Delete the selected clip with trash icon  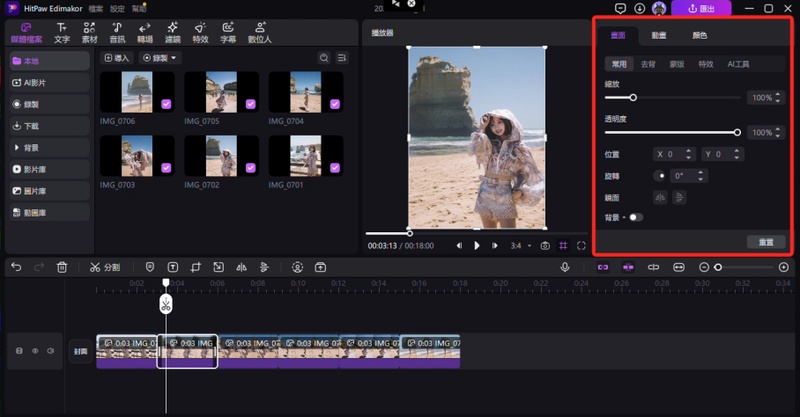coord(62,267)
